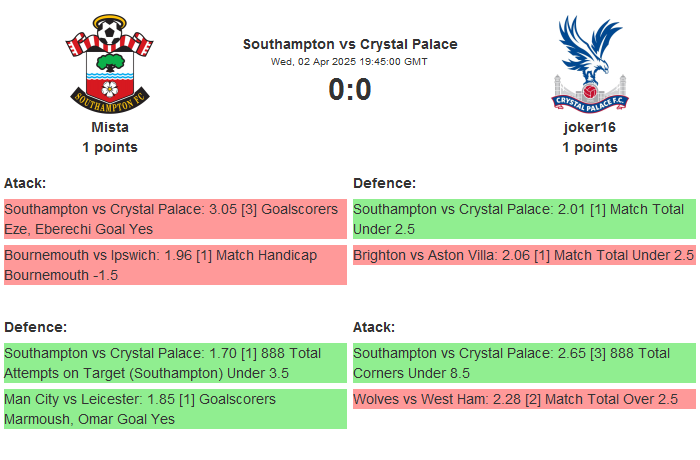The width and height of the screenshot is (700, 460).
Task: Select Southampton Attempts on Target Under 3.5 bet
Action: (175, 363)
